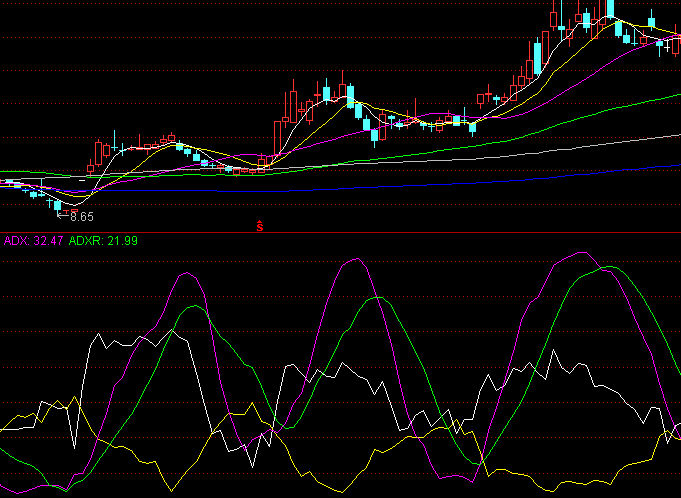Click the arrow beside the 8.65 label
681x498 pixels.
[63, 214]
